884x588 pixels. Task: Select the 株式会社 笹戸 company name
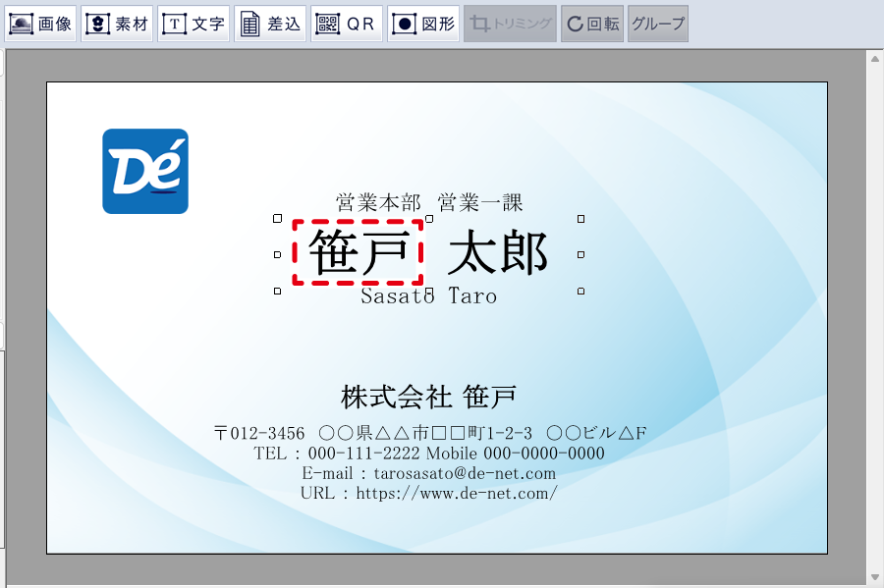click(x=429, y=397)
